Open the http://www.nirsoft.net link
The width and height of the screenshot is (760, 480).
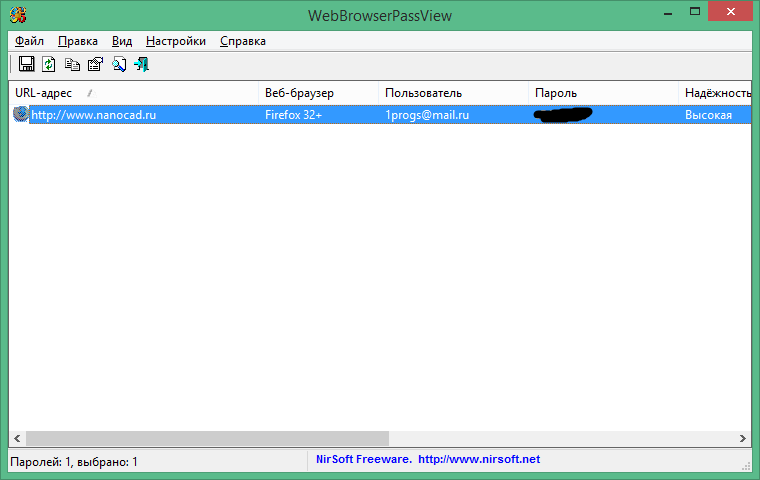[x=479, y=459]
